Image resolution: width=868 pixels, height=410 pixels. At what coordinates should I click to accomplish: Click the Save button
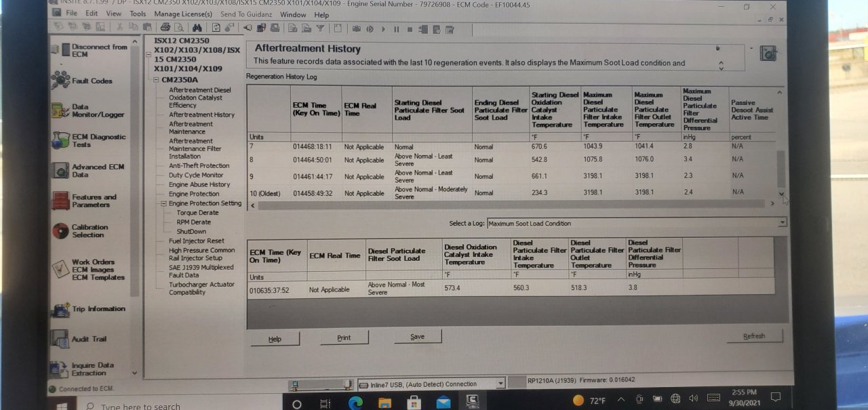click(x=417, y=336)
